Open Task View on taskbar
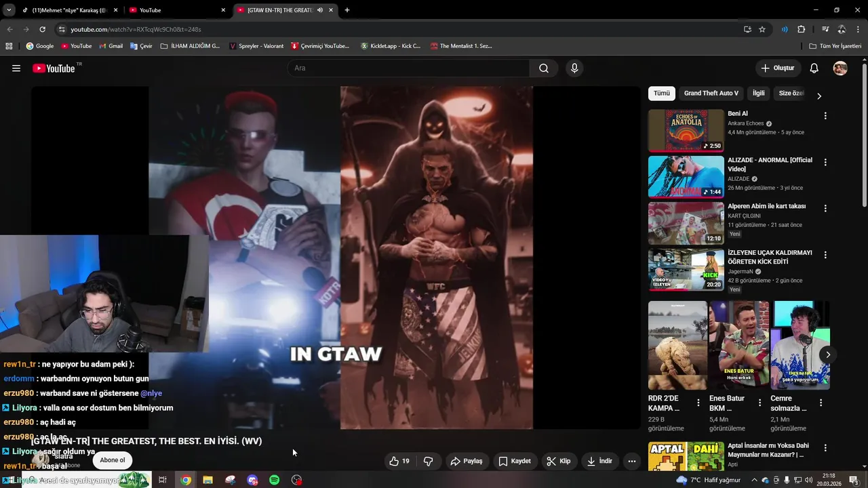The height and width of the screenshot is (488, 868). 163,480
